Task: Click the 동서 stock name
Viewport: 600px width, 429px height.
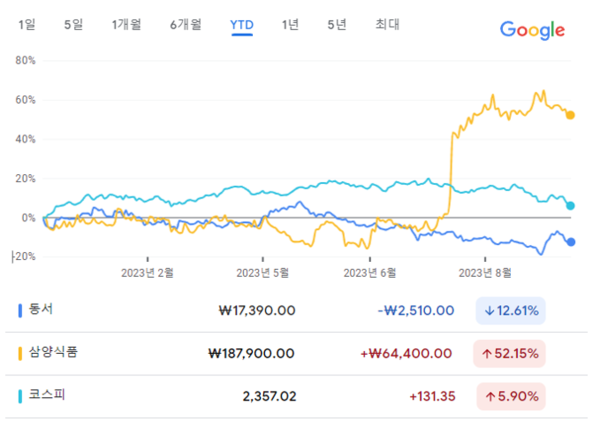Action: [45, 310]
